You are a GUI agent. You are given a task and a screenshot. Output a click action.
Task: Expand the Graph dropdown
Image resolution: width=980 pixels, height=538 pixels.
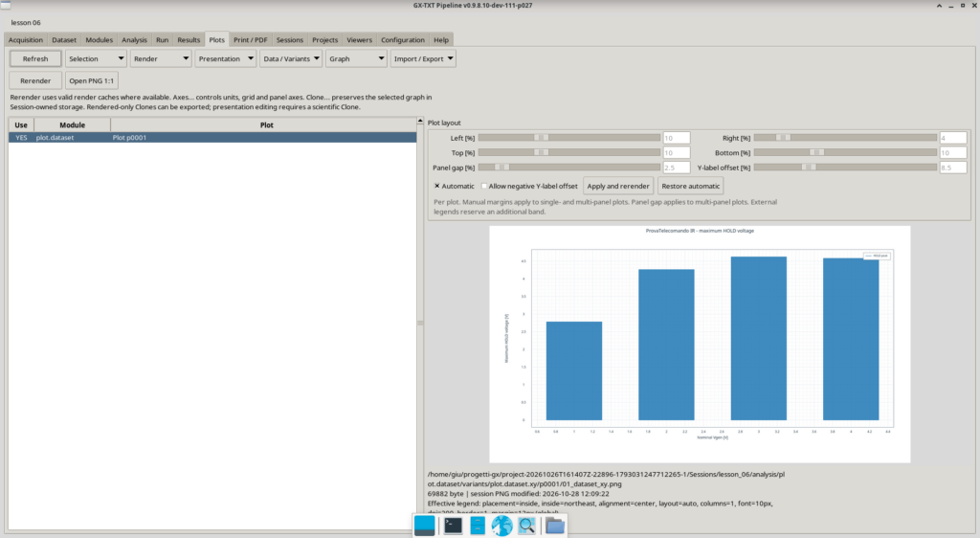pos(356,58)
